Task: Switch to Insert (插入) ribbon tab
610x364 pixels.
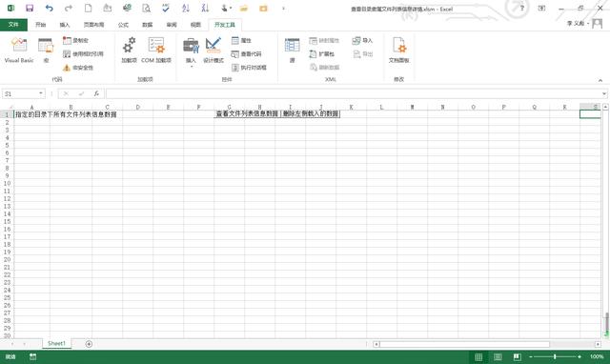Action: tap(65, 25)
